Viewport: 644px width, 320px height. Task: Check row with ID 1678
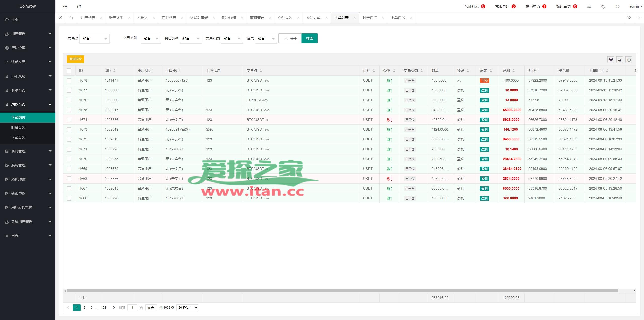(69, 81)
